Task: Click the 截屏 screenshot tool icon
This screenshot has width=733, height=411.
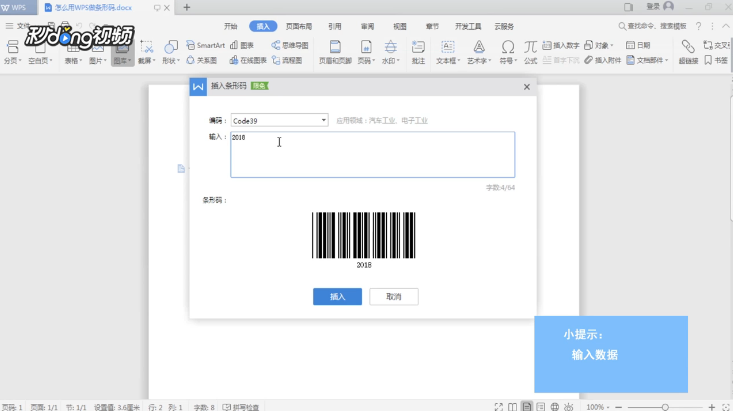Action: (146, 47)
